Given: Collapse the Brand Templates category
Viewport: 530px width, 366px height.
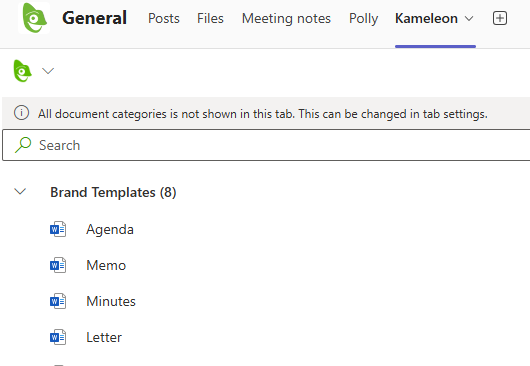Looking at the screenshot, I should coord(20,192).
